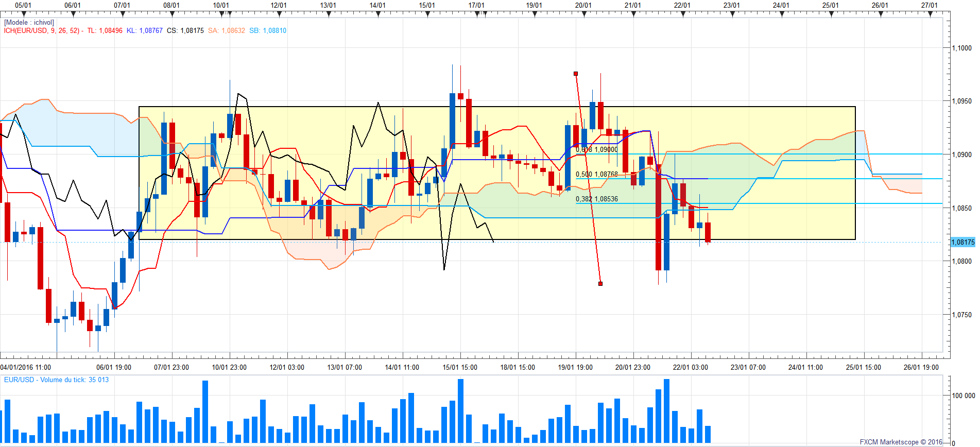Image resolution: width=980 pixels, height=447 pixels.
Task: Click the '26/01 19:00' time axis label
Action: click(921, 368)
